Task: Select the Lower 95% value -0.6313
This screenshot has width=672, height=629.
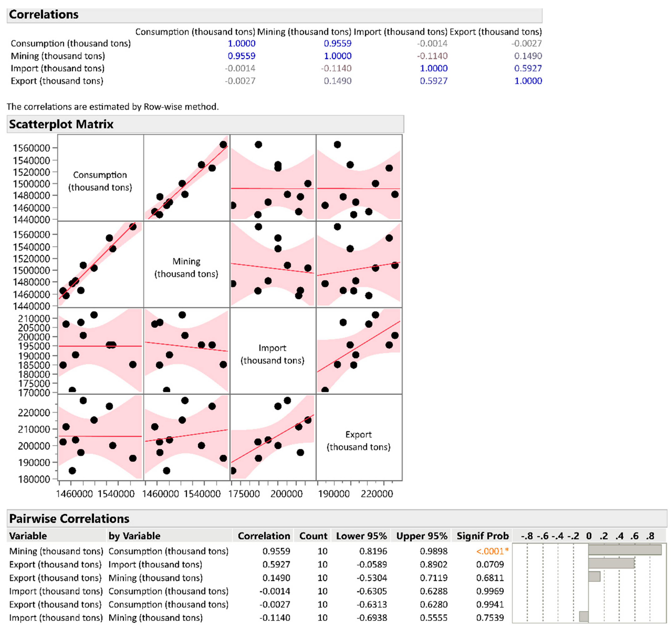Action: click(371, 604)
